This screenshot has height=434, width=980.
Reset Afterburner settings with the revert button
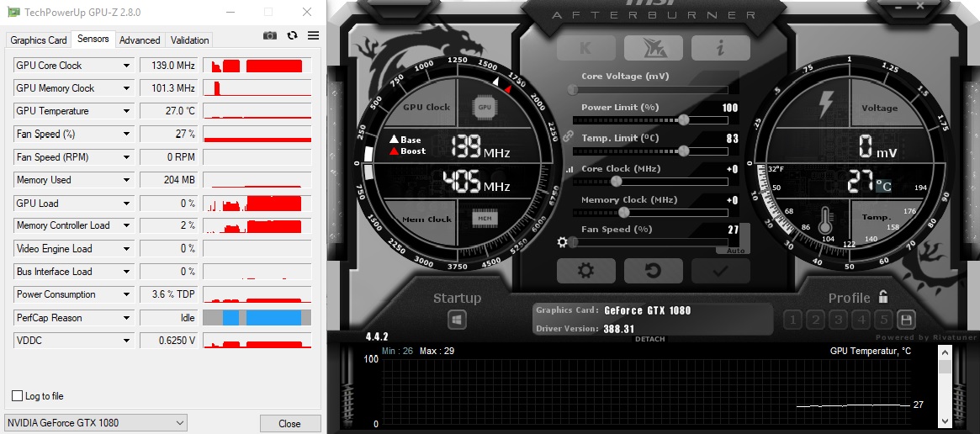(x=653, y=271)
